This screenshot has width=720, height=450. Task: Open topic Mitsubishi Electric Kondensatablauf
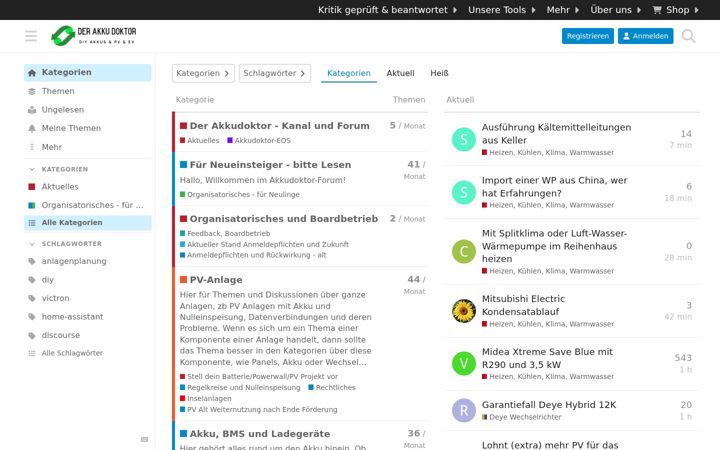pos(523,305)
